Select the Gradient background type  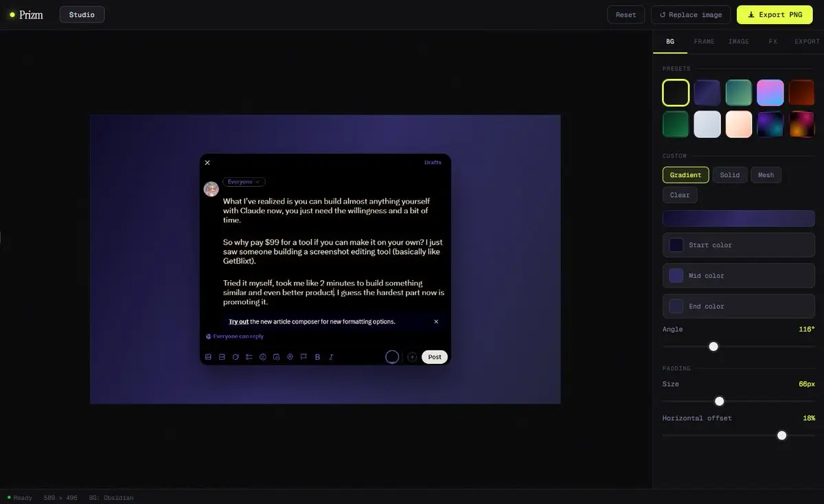click(x=685, y=175)
